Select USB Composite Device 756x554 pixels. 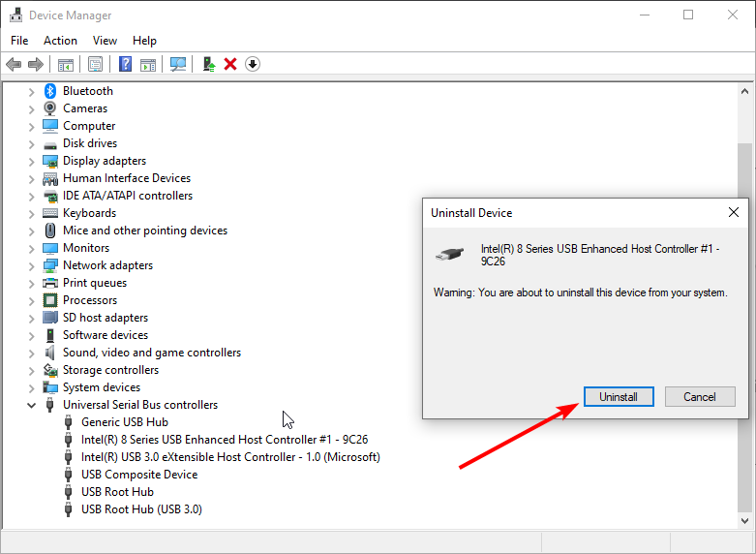[139, 475]
